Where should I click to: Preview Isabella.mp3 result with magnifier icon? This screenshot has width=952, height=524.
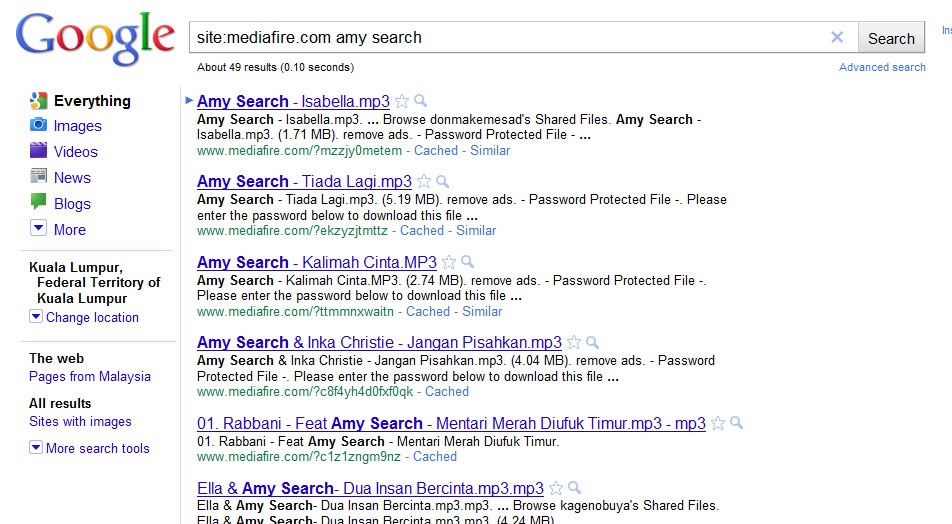tap(420, 101)
